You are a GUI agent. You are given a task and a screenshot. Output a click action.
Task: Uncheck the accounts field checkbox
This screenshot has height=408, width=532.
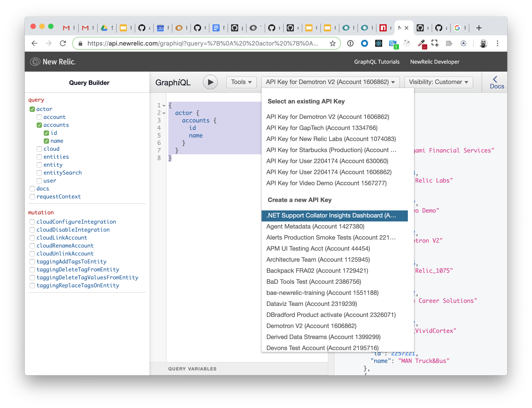click(x=39, y=125)
